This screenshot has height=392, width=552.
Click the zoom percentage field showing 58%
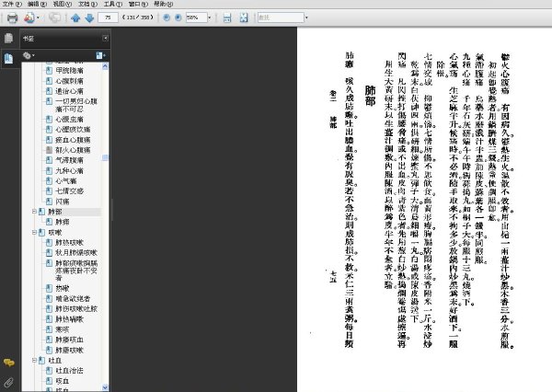pyautogui.click(x=196, y=17)
